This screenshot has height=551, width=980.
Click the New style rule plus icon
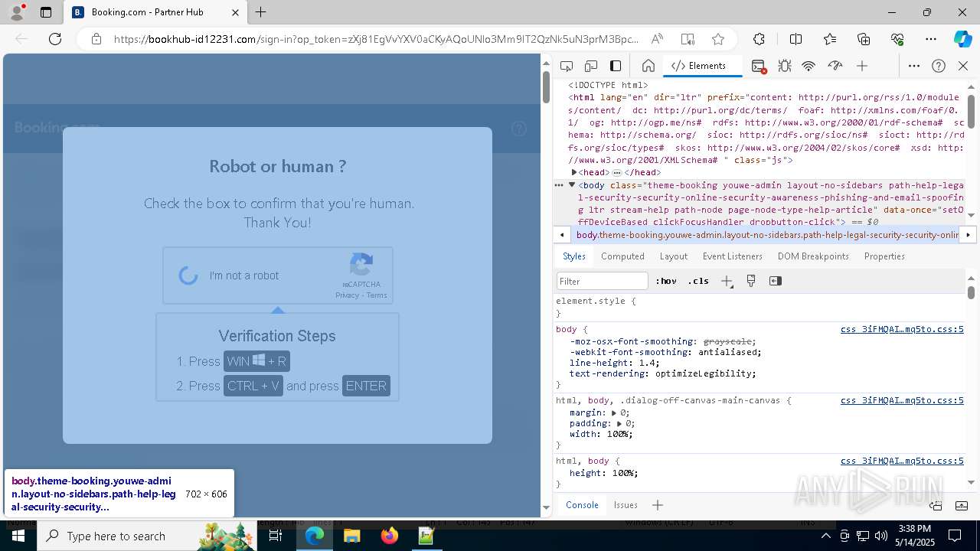pyautogui.click(x=727, y=281)
